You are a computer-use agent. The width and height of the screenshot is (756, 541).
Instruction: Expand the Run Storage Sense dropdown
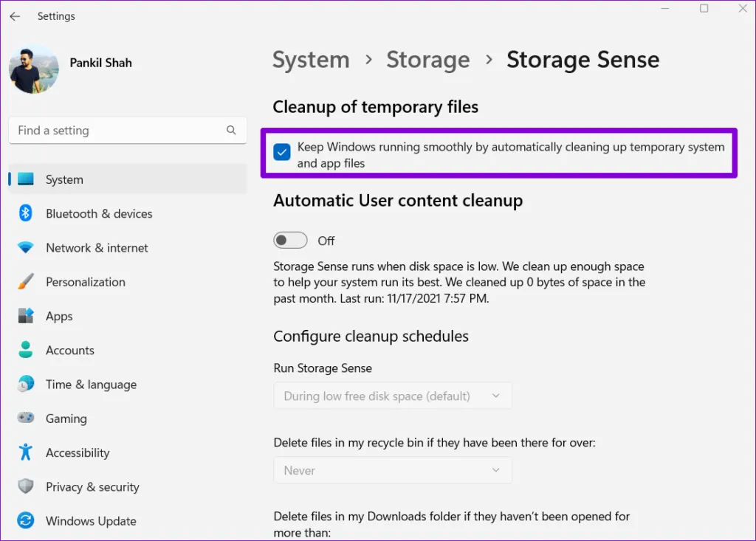pos(393,396)
